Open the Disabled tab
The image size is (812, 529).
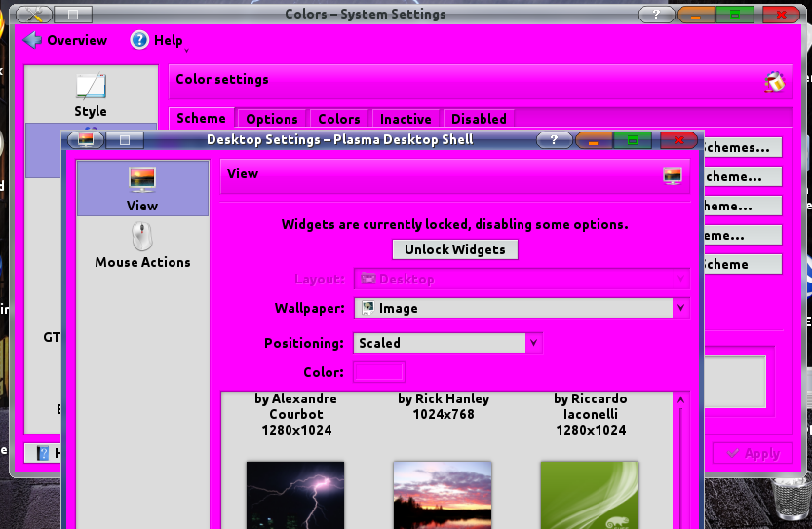(x=479, y=119)
